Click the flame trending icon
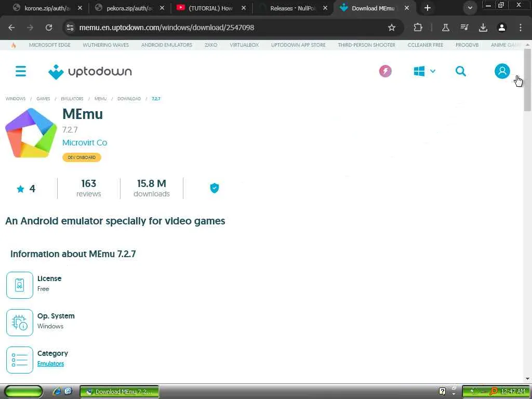Image resolution: width=532 pixels, height=399 pixels. pyautogui.click(x=14, y=45)
